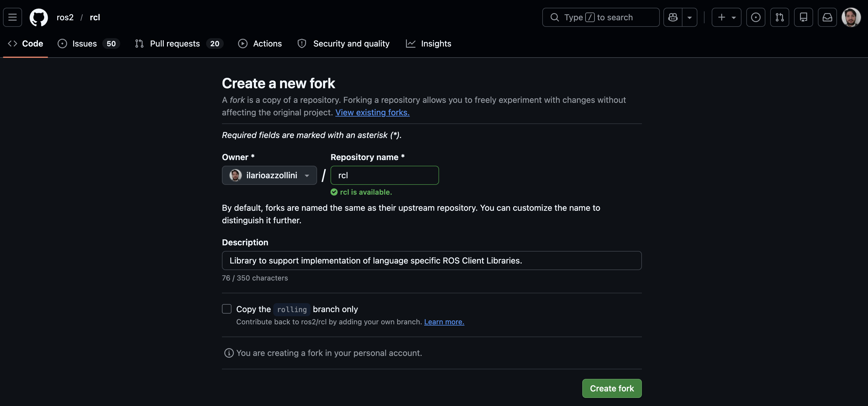
Task: Focus the Type / to search box
Action: pos(600,17)
